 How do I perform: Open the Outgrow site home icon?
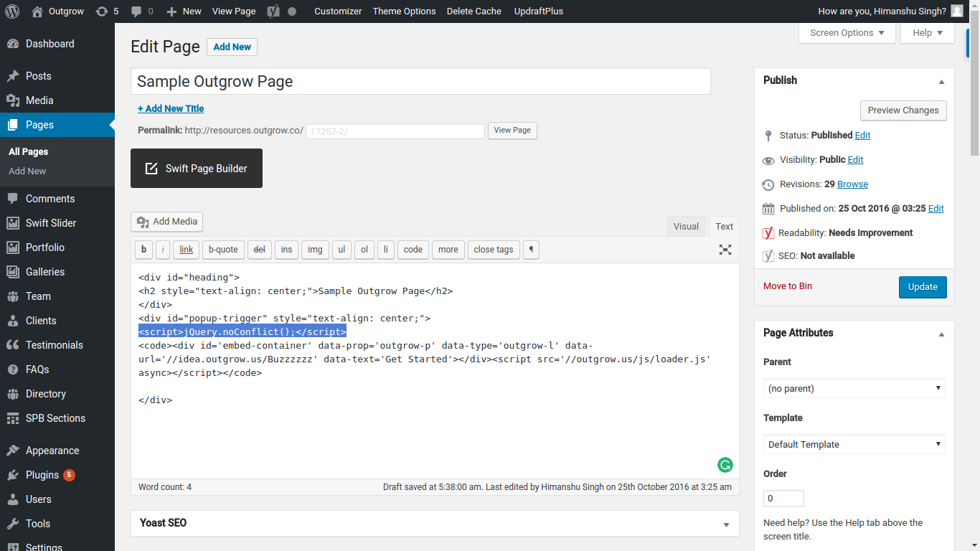37,11
